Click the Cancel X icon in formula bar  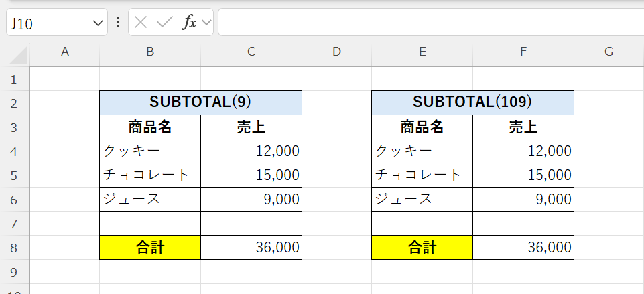(140, 23)
